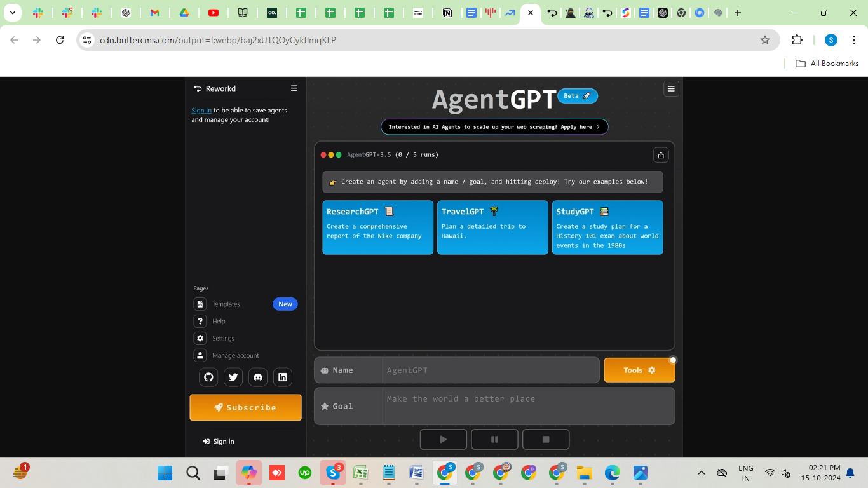Stop the agent with stop button
Screen dimensions: 868x488
coord(546,439)
